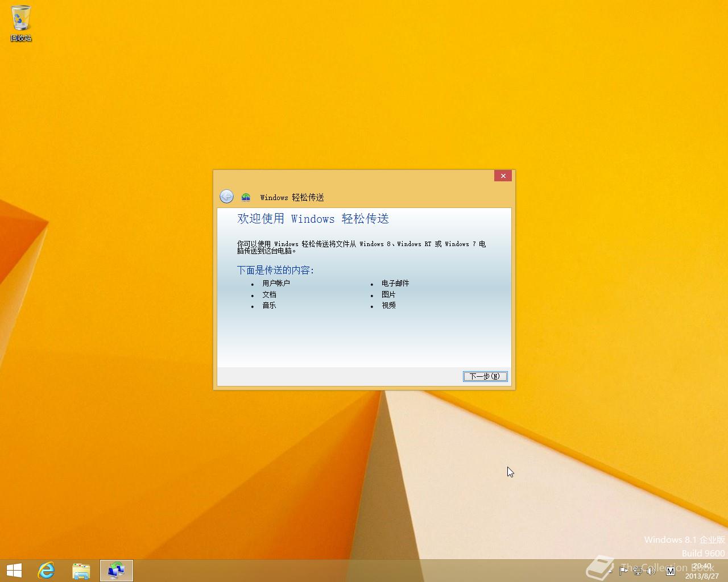728x582 pixels.
Task: Click the back arrow in the wizard header
Action: [x=226, y=197]
